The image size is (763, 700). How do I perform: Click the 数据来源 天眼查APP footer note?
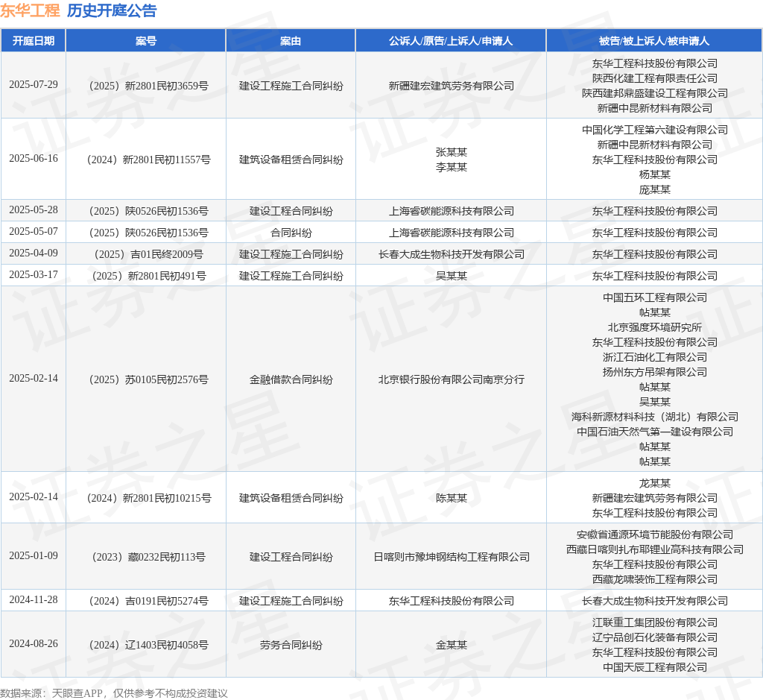point(114,693)
